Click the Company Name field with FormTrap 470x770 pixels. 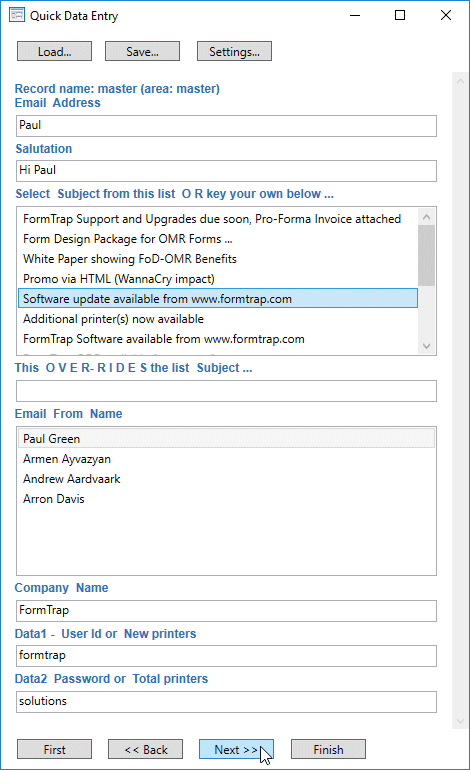click(x=226, y=611)
